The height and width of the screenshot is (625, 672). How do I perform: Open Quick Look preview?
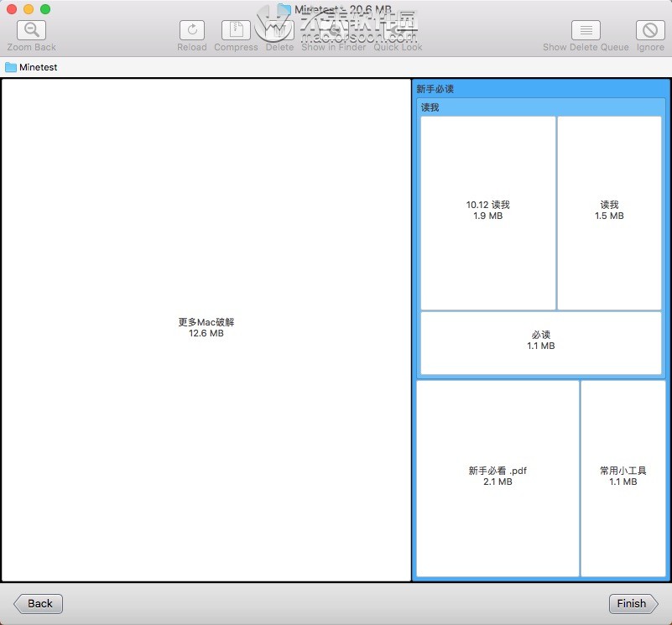pos(397,29)
